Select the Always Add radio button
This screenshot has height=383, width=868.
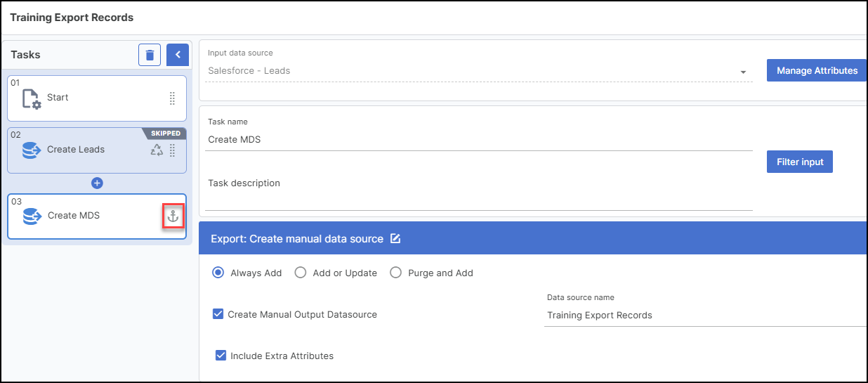pos(218,273)
